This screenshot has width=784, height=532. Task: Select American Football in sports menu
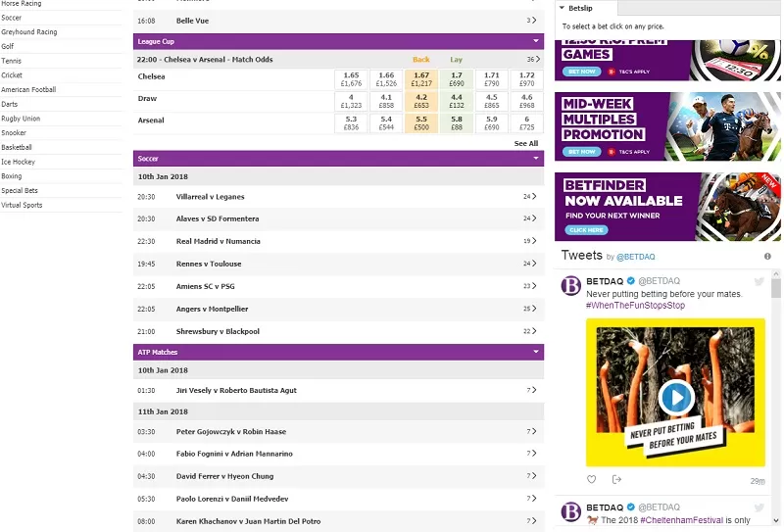tap(28, 89)
